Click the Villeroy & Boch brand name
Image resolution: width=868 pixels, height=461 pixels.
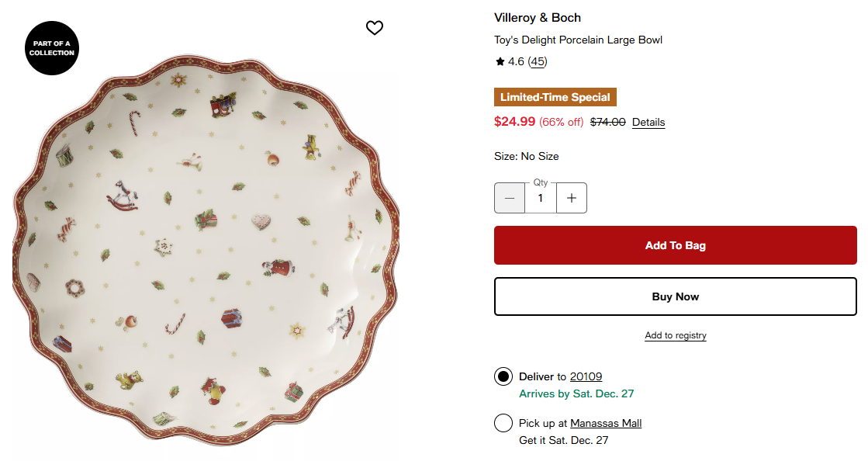pos(538,18)
